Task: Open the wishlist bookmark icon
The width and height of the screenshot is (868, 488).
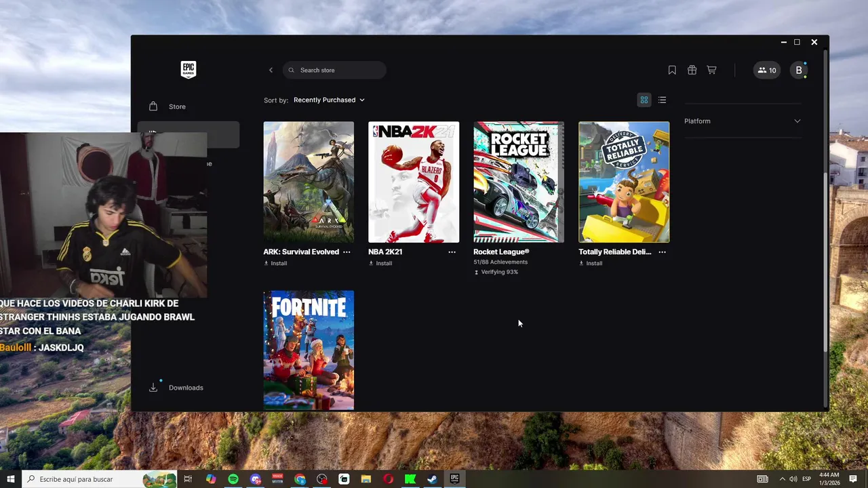Action: click(672, 70)
